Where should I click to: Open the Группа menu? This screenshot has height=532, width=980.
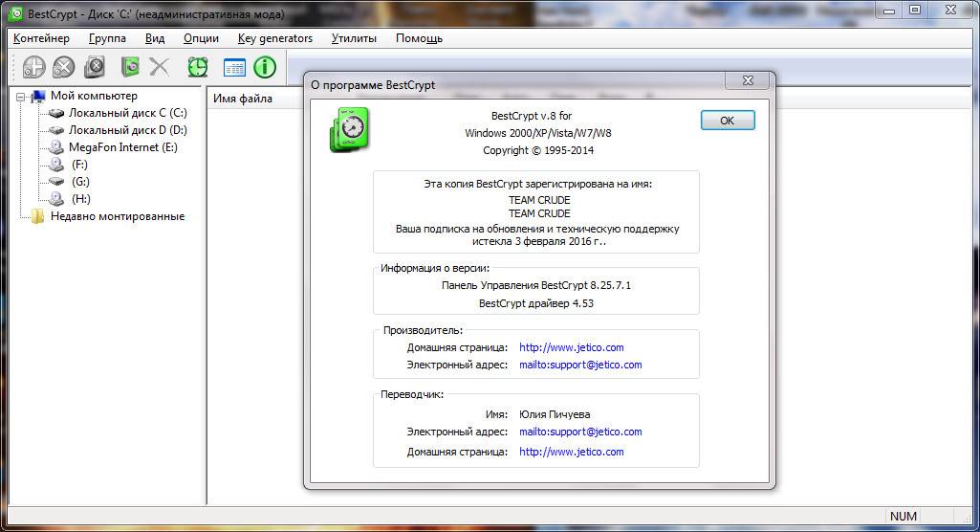107,38
